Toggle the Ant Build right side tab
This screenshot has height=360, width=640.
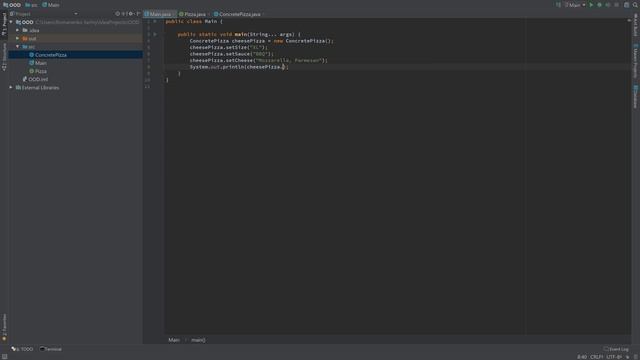coord(636,24)
